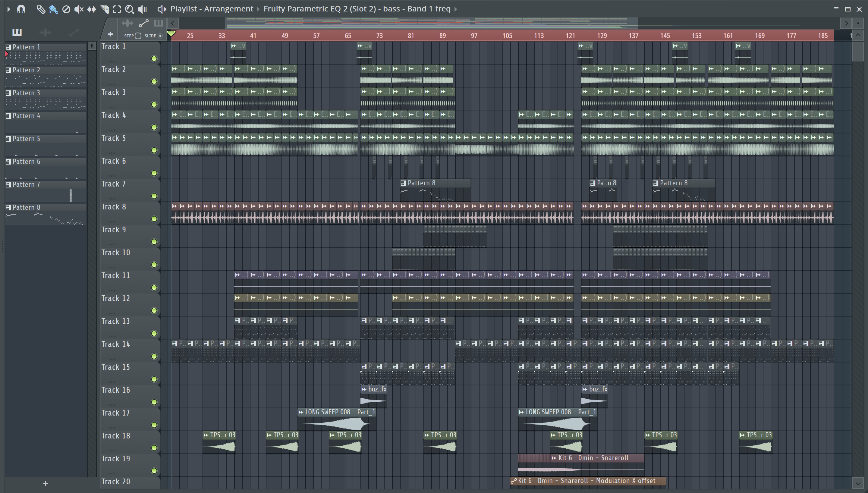Expand arrow after Band 1 freq
This screenshot has height=493, width=868.
(x=456, y=9)
